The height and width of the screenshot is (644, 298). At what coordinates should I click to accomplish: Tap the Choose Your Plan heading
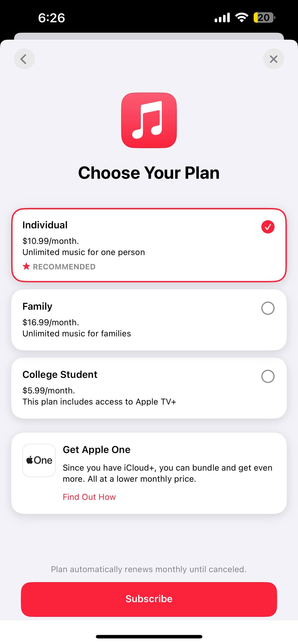coord(149,173)
